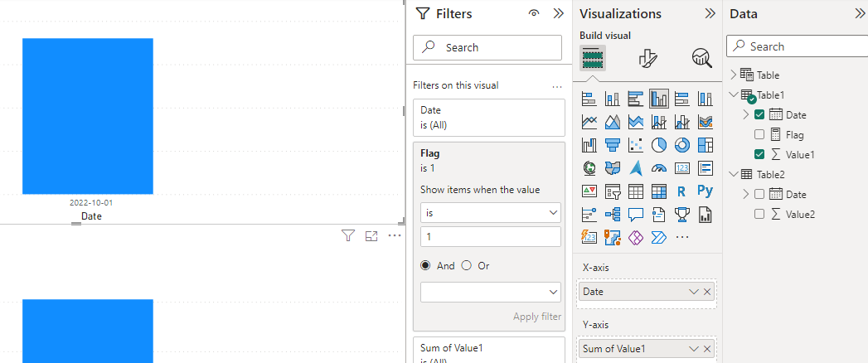Uncheck the Table1 Date field
This screenshot has width=868, height=363.
(759, 114)
